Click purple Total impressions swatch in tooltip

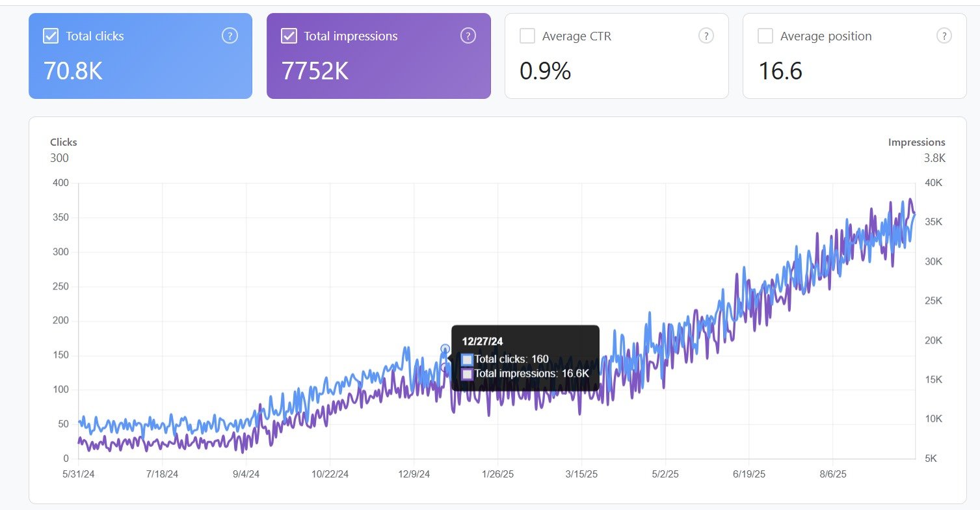point(467,374)
